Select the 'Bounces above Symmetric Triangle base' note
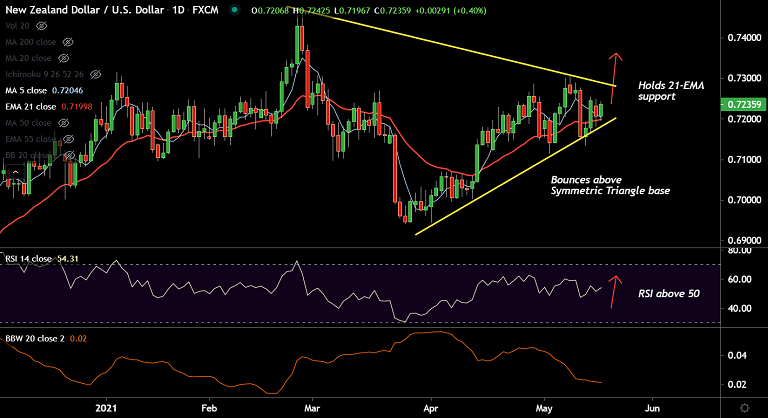 (610, 185)
